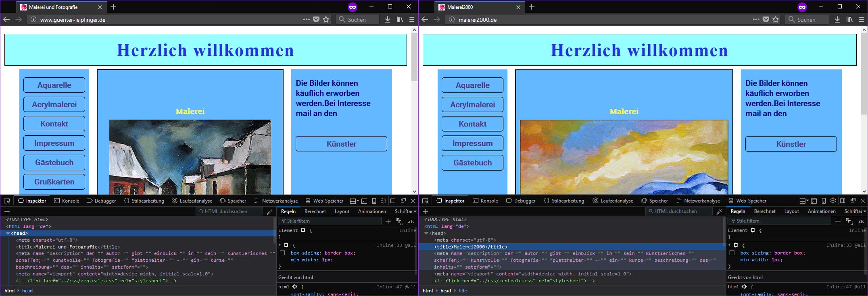The height and width of the screenshot is (296, 868).
Task: Click Kontakt button on the guenter-leipfinger.de page
Action: coord(54,124)
